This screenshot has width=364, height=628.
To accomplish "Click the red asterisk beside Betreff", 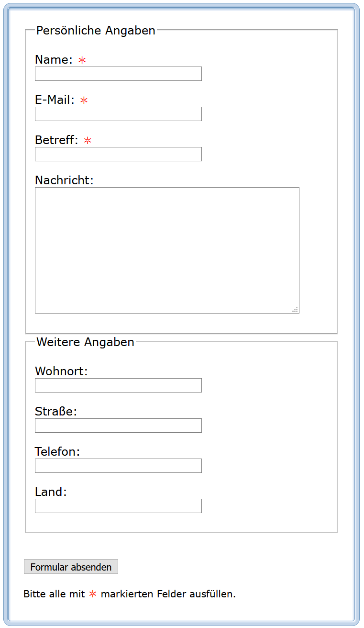I will click(x=88, y=141).
